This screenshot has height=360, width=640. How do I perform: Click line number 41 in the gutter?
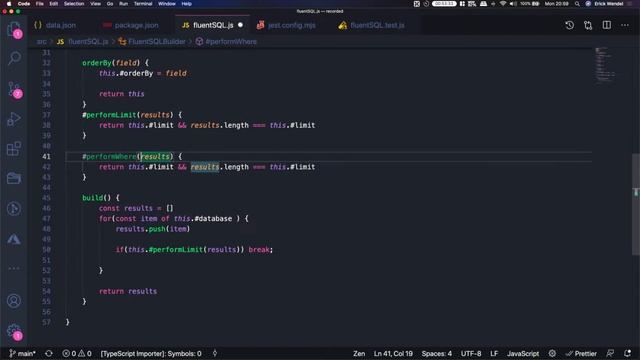coord(46,156)
